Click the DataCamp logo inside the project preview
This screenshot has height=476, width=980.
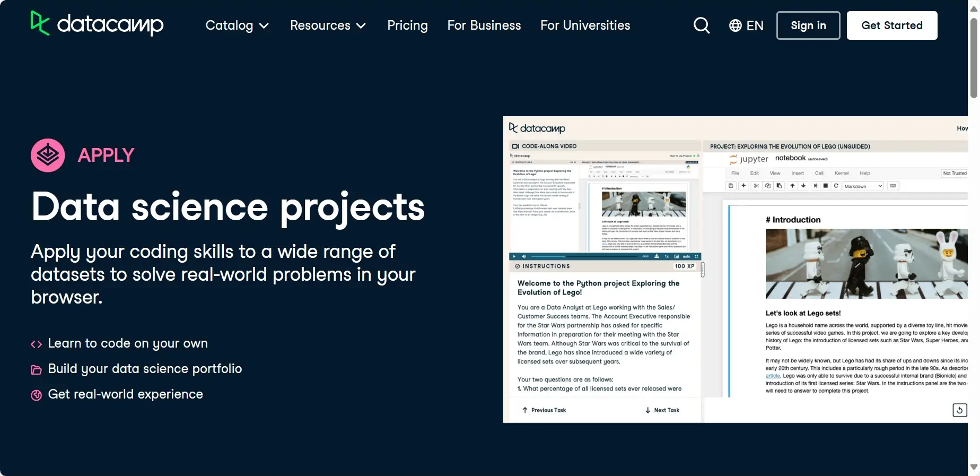[x=537, y=128]
